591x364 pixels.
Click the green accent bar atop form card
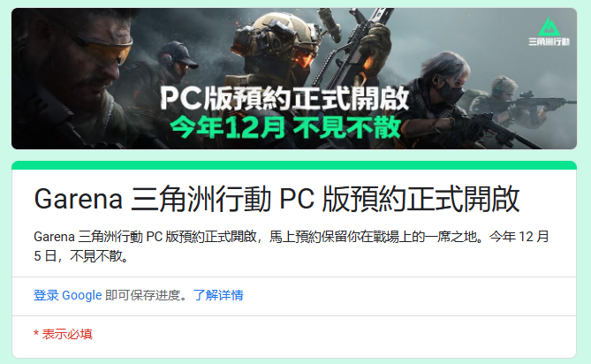coord(294,165)
